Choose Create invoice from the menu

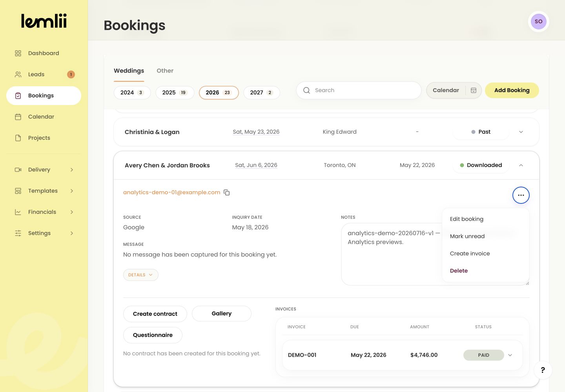point(486,254)
